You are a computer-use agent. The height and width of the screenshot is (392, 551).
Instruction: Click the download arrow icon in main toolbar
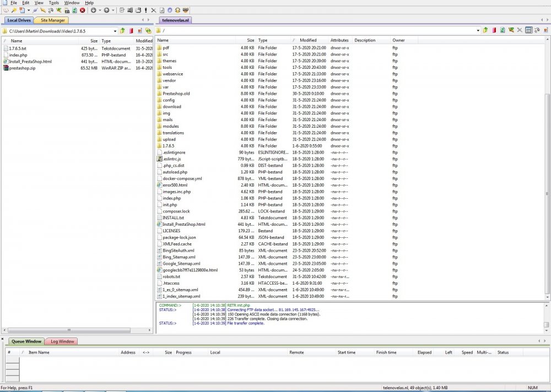click(93, 10)
